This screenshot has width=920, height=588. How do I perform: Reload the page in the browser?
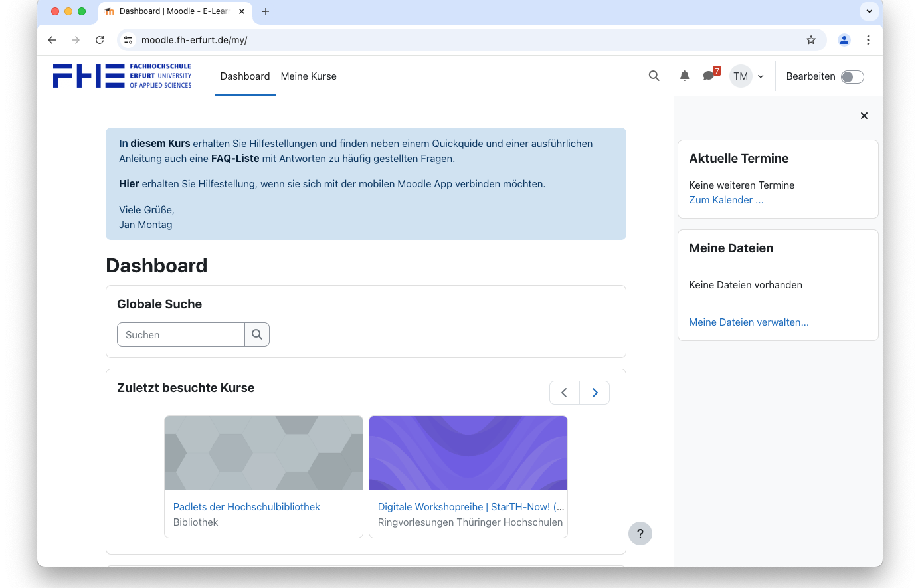tap(100, 40)
